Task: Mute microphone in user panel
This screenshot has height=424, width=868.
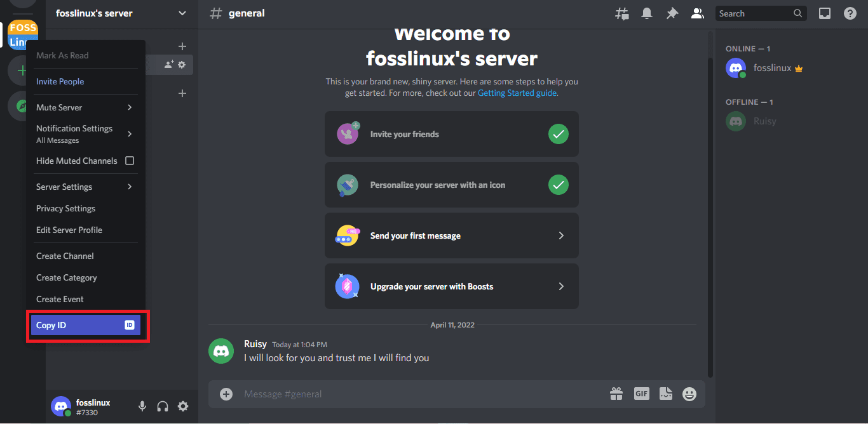Action: [x=142, y=406]
